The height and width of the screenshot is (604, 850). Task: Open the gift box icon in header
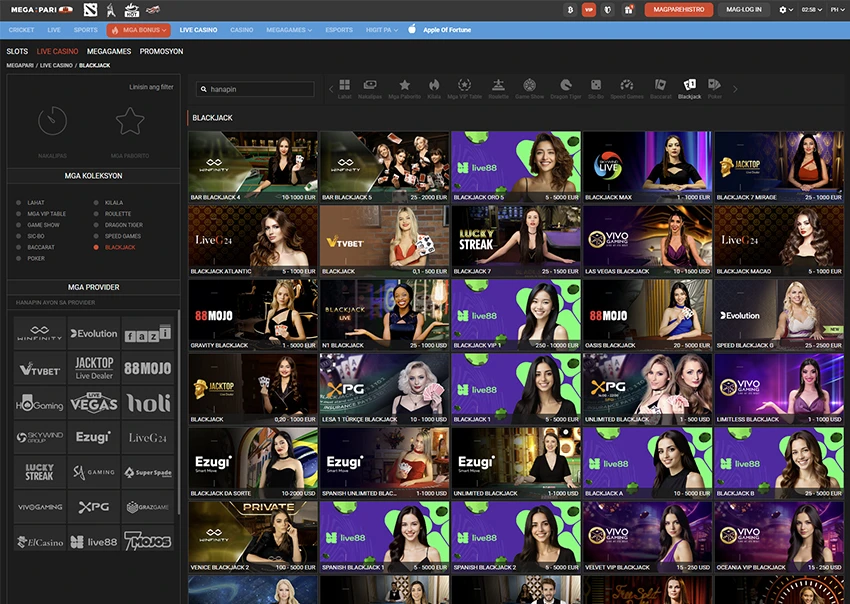point(628,9)
